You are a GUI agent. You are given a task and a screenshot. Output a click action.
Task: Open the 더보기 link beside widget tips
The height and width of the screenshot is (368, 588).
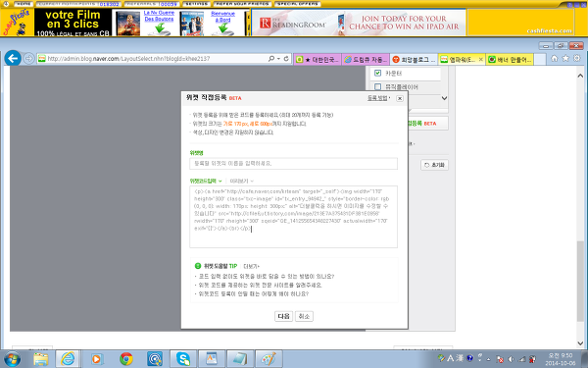pos(251,266)
